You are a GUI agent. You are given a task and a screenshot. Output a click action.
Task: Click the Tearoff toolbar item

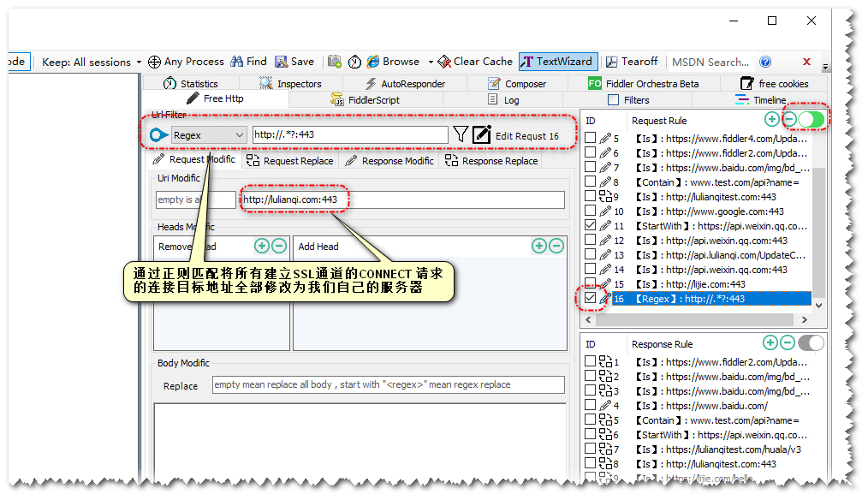[x=632, y=62]
